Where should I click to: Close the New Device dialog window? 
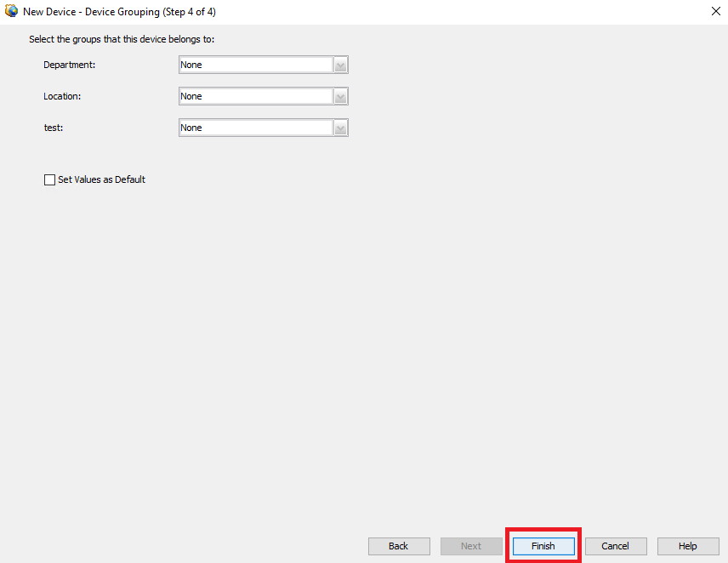pyautogui.click(x=716, y=11)
